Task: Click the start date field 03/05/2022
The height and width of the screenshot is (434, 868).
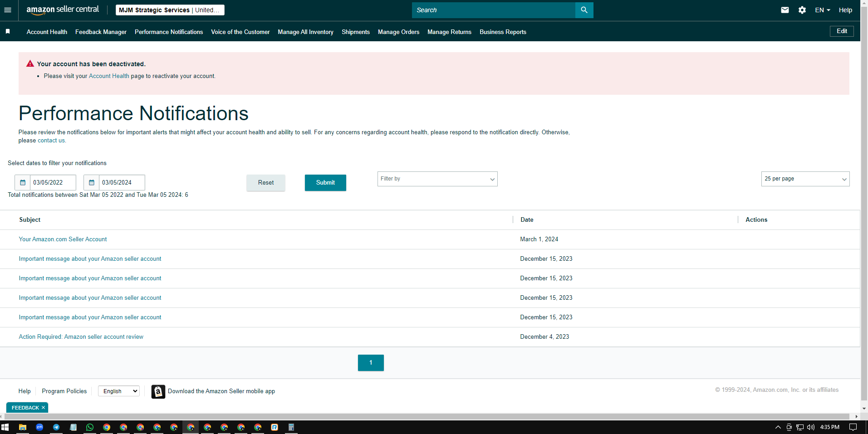Action: coord(53,182)
